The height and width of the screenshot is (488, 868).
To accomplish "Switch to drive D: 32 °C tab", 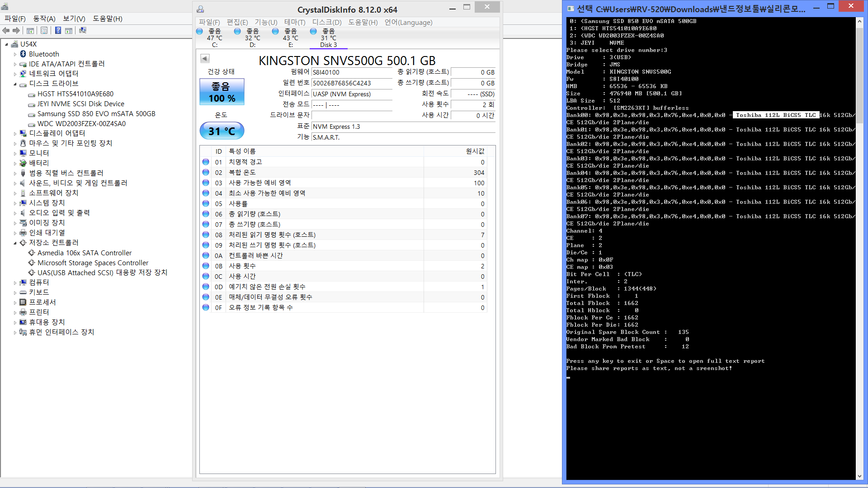I will (x=252, y=38).
